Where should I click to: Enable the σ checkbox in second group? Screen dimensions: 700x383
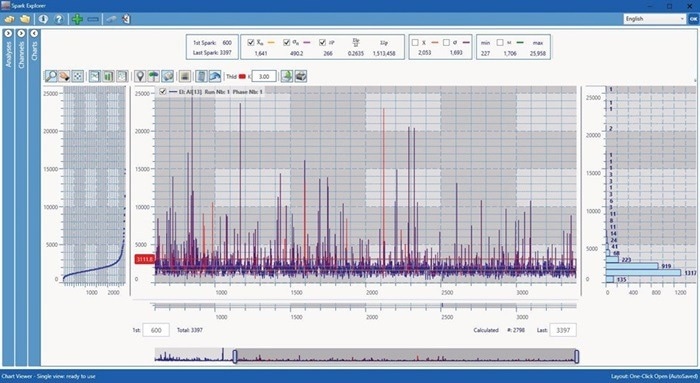(446, 42)
